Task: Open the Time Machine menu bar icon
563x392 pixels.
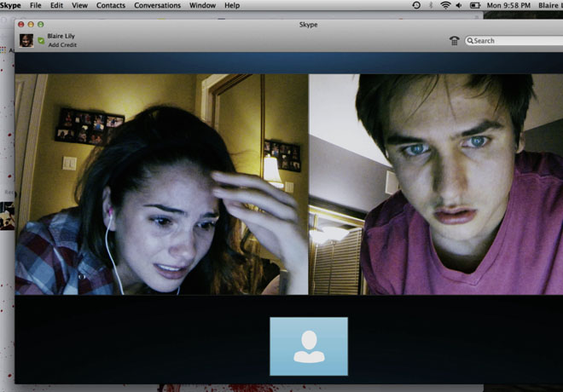Action: click(416, 5)
